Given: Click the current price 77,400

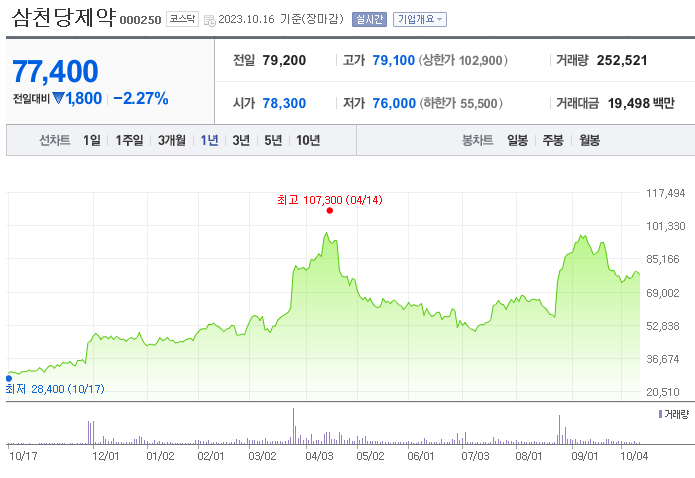Looking at the screenshot, I should [x=55, y=71].
